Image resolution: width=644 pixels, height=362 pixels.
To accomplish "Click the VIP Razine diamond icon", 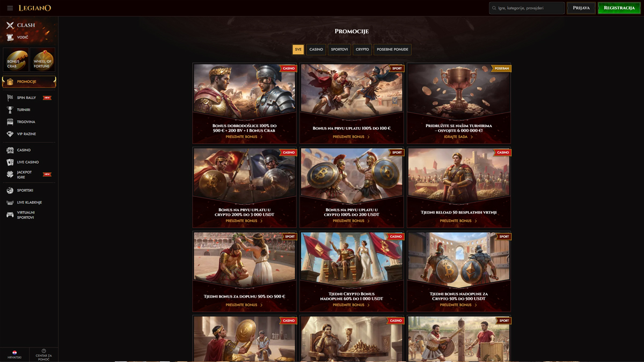I will [x=10, y=134].
